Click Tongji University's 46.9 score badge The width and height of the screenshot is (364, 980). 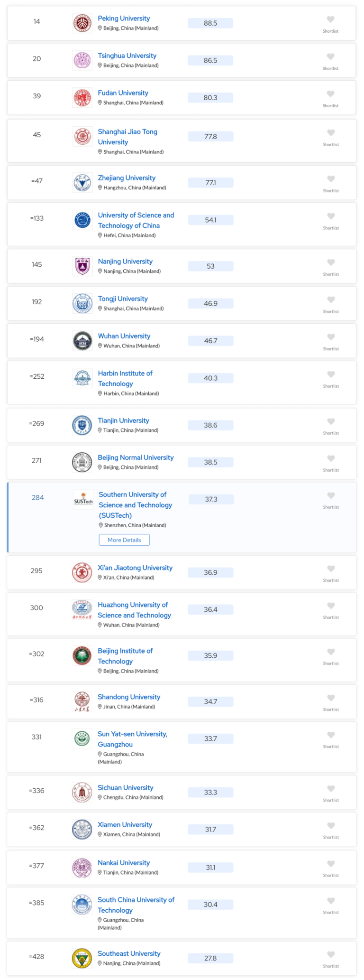210,303
